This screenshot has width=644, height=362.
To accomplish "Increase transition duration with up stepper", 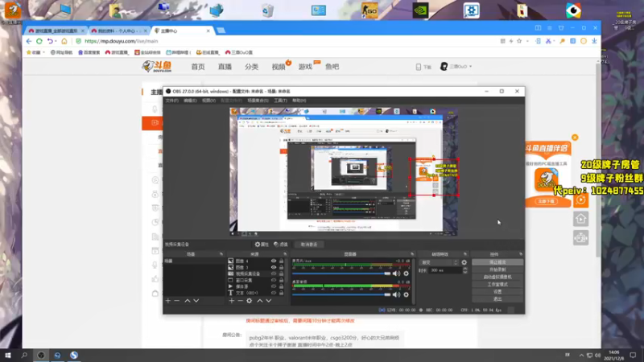I will point(465,269).
